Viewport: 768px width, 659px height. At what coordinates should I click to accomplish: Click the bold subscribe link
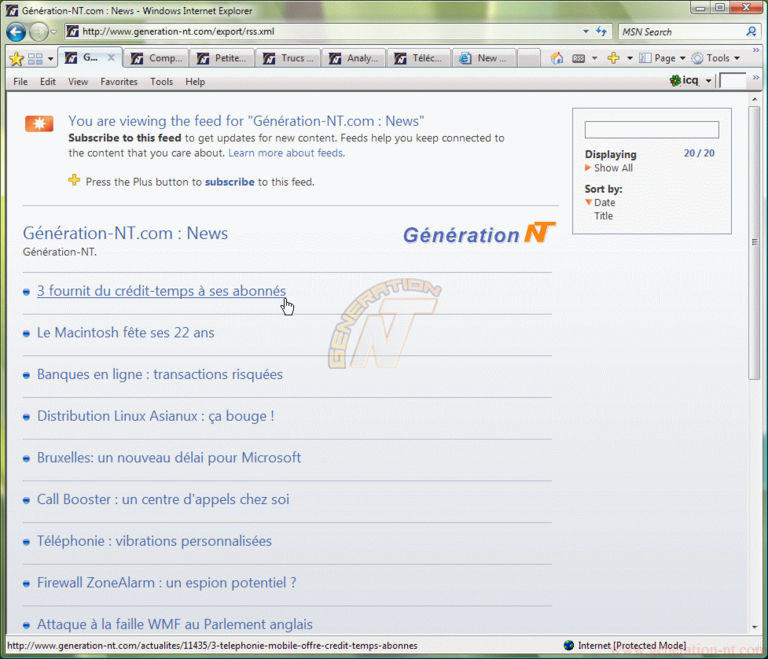pos(230,182)
